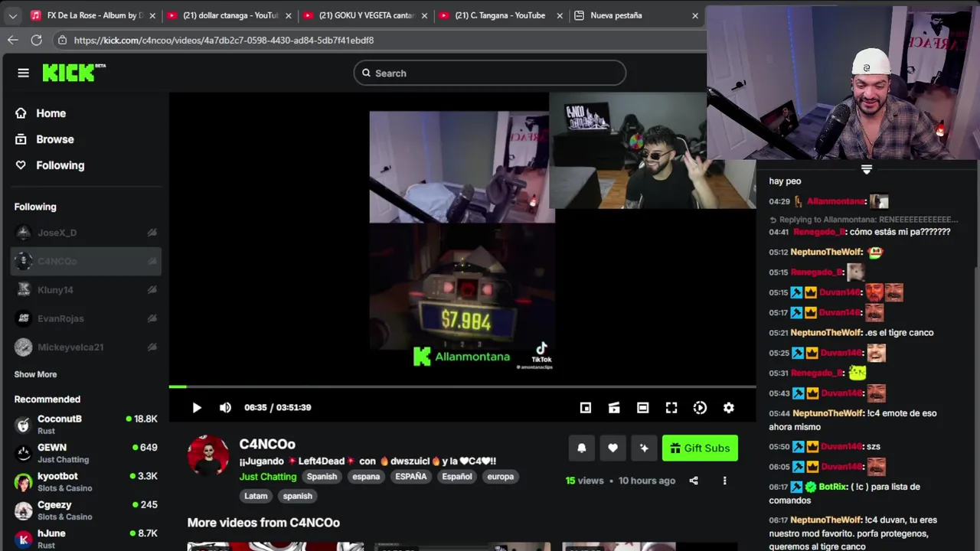This screenshot has width=980, height=551.
Task: Seek on the video progress bar
Action: pos(462,387)
